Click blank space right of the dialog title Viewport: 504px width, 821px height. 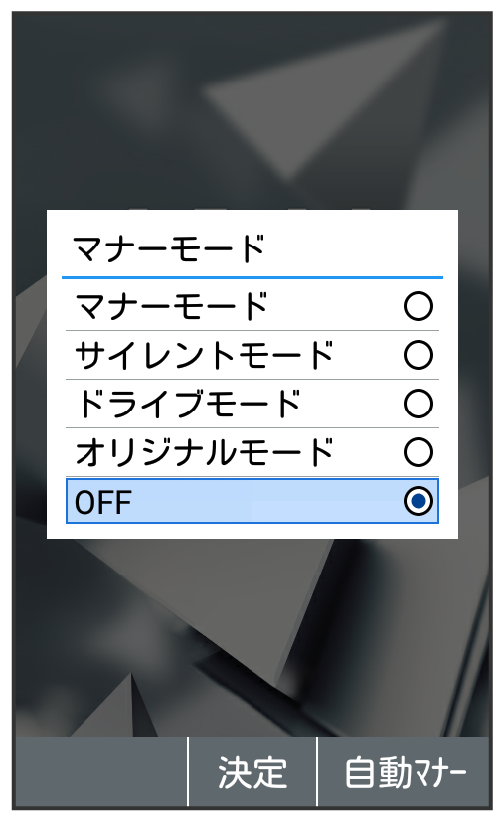click(356, 248)
